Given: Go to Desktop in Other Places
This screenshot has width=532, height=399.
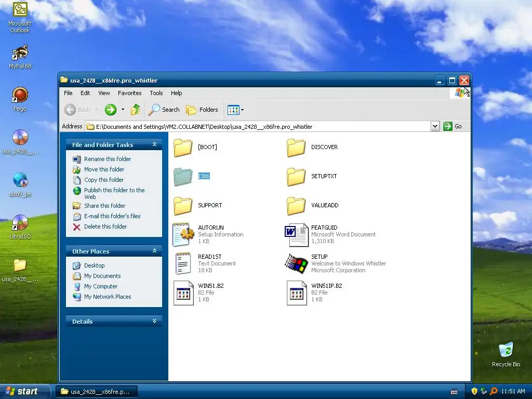Looking at the screenshot, I should tap(95, 265).
